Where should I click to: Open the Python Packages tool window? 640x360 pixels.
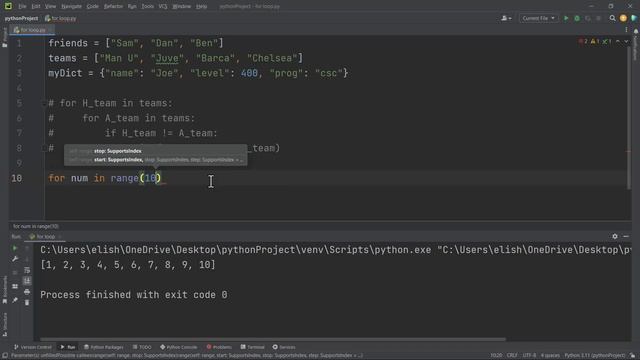coord(104,347)
